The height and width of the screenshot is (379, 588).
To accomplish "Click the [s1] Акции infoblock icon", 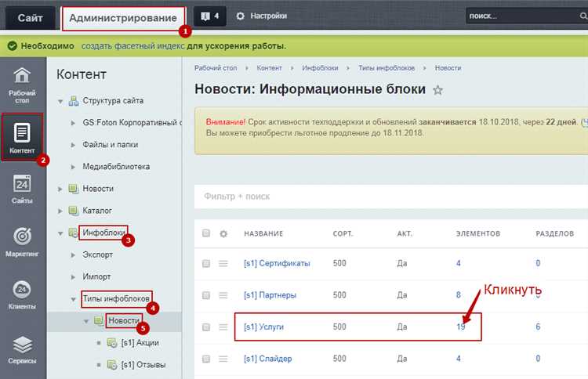I will tap(112, 343).
